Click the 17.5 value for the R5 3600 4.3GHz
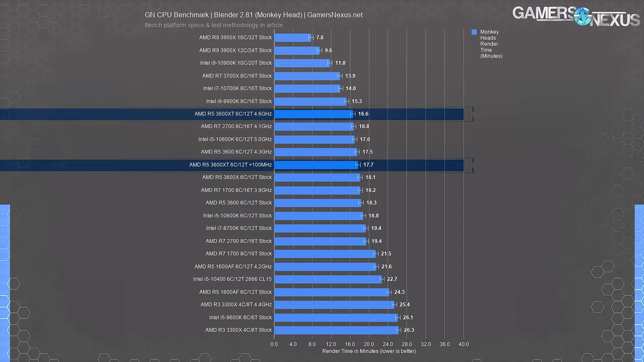Image resolution: width=644 pixels, height=362 pixels. click(x=368, y=152)
